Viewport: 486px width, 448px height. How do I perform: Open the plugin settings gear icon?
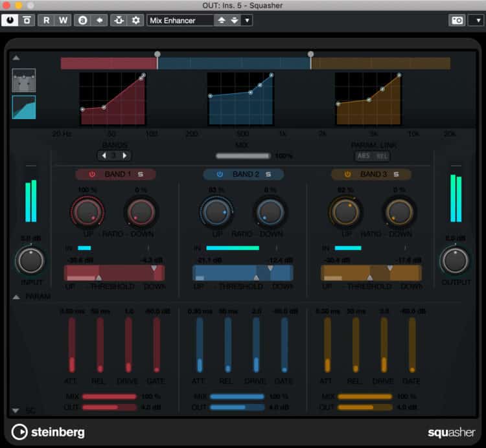[136, 21]
